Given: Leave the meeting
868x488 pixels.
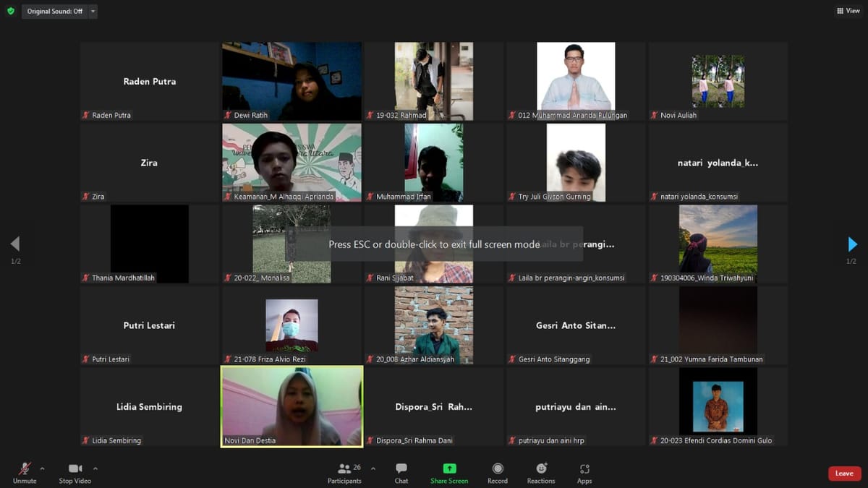Looking at the screenshot, I should pyautogui.click(x=844, y=474).
